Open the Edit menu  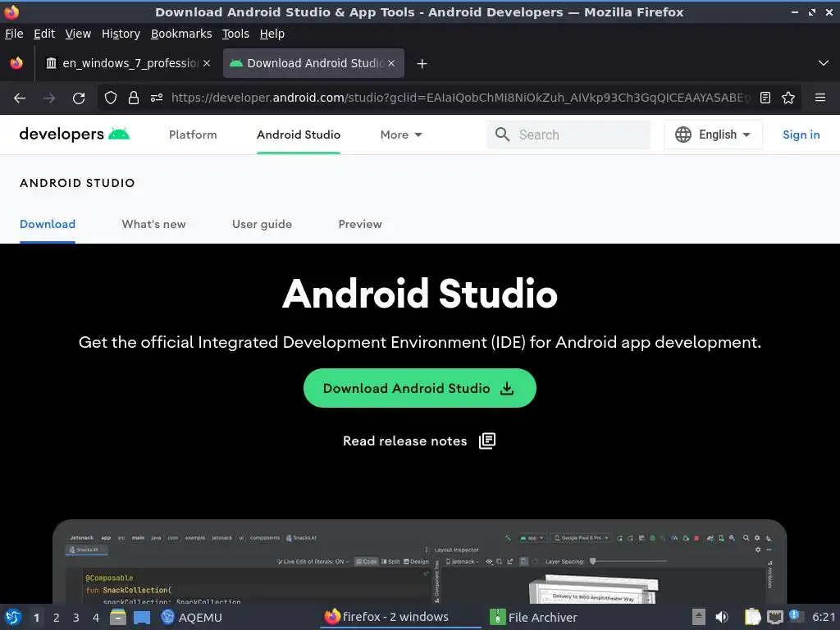[44, 34]
